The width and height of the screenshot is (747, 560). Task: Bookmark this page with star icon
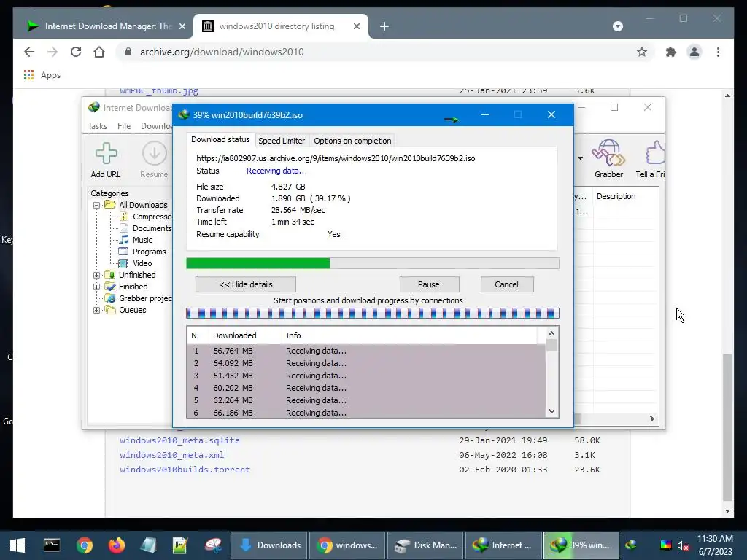click(642, 52)
